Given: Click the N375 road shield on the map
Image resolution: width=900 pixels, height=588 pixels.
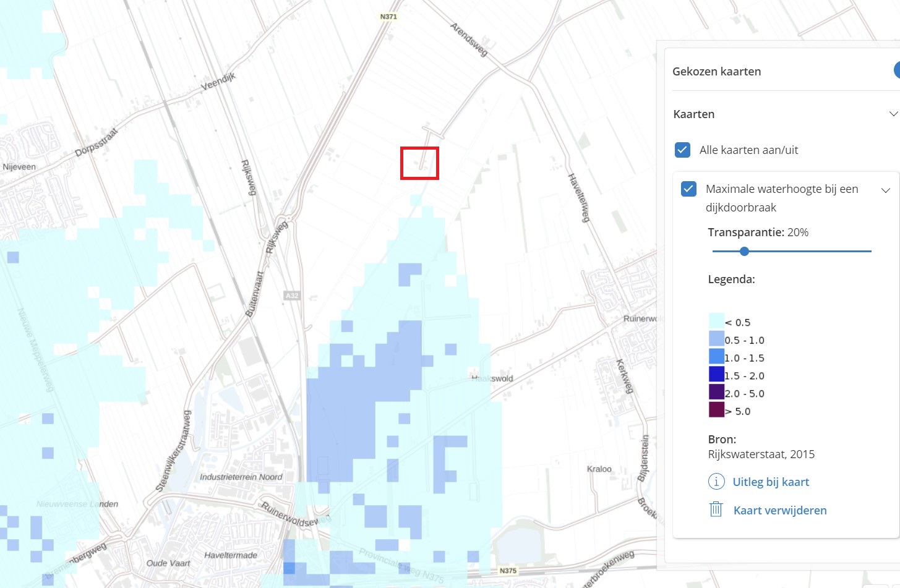Looking at the screenshot, I should [x=508, y=571].
